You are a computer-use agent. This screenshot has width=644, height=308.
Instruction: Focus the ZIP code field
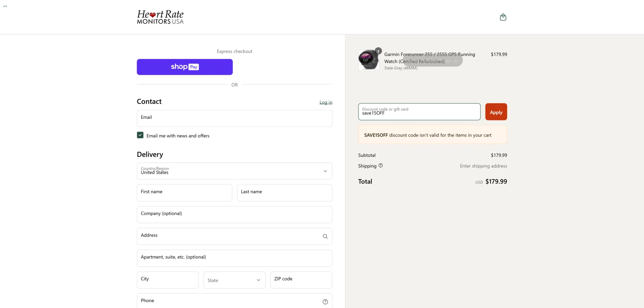[301, 280]
